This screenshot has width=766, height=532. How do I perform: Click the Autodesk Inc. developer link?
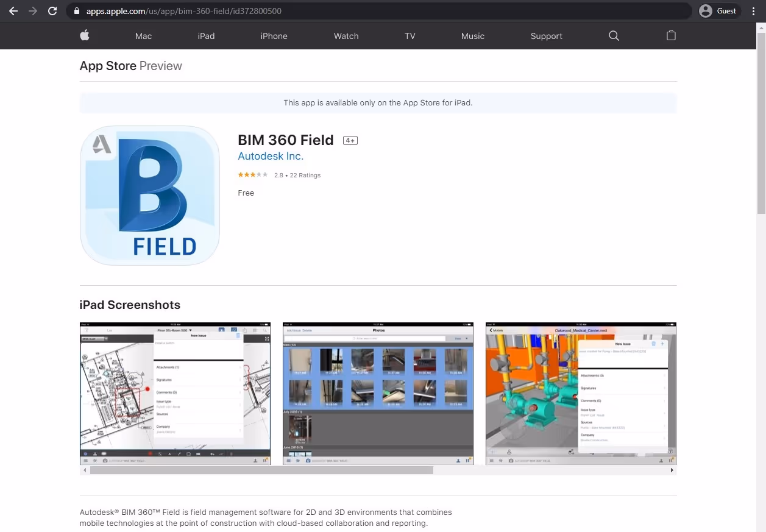(x=270, y=156)
